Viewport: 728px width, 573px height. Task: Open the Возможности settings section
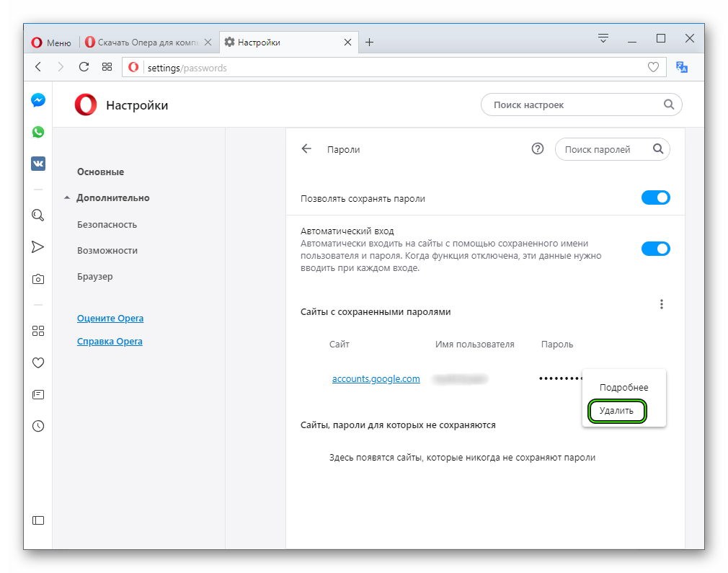pyautogui.click(x=107, y=251)
